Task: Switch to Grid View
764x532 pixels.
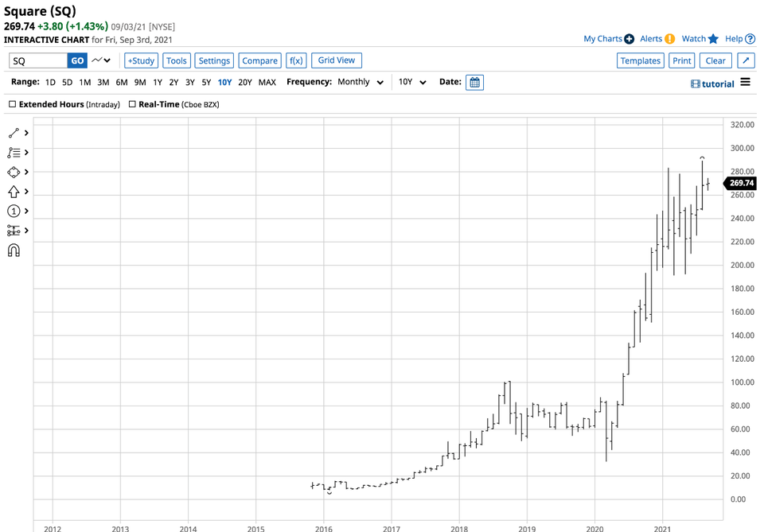Action: 337,60
